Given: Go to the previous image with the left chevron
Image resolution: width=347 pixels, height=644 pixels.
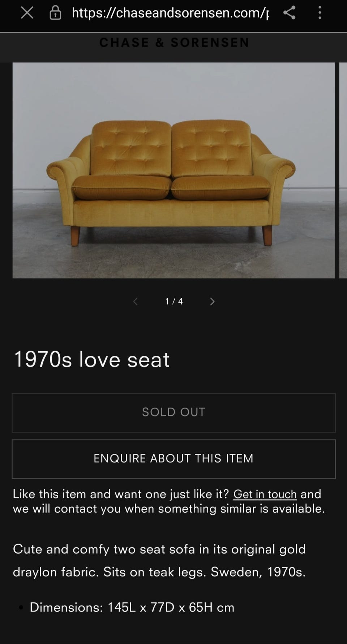Looking at the screenshot, I should pyautogui.click(x=136, y=301).
